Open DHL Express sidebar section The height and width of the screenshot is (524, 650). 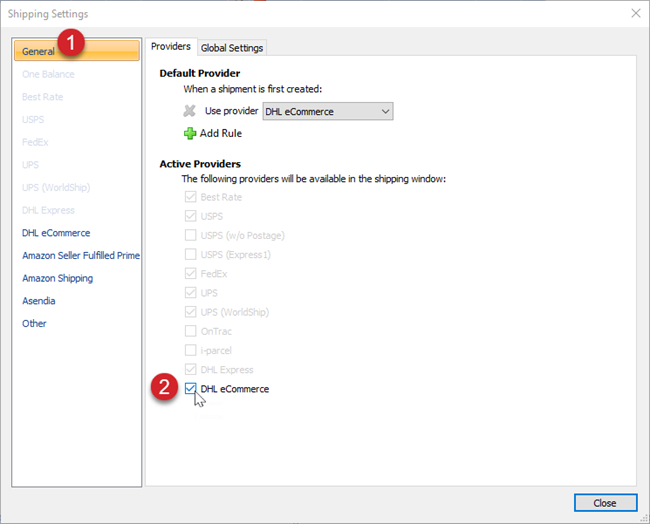pos(48,210)
